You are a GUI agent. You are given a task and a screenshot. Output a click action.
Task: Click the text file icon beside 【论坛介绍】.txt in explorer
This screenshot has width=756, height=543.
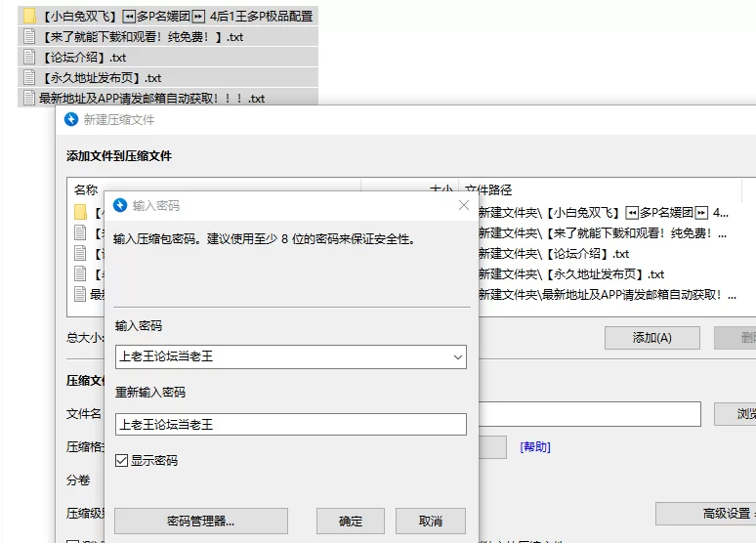coord(29,57)
